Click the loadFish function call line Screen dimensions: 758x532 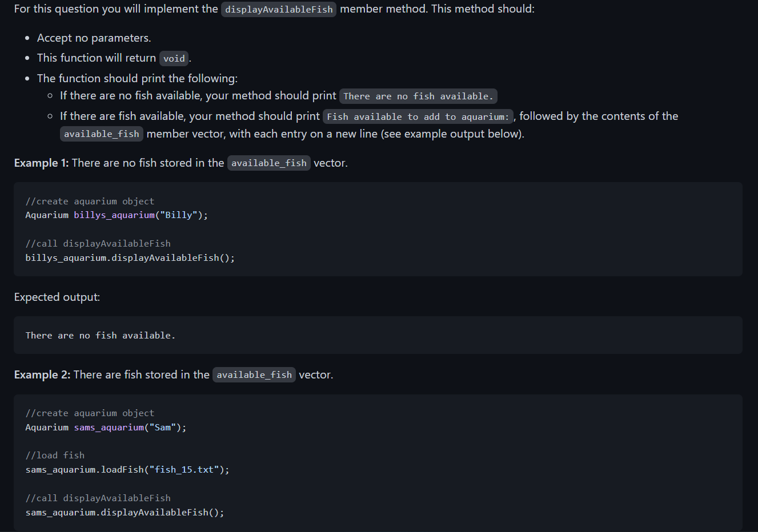[x=127, y=469]
